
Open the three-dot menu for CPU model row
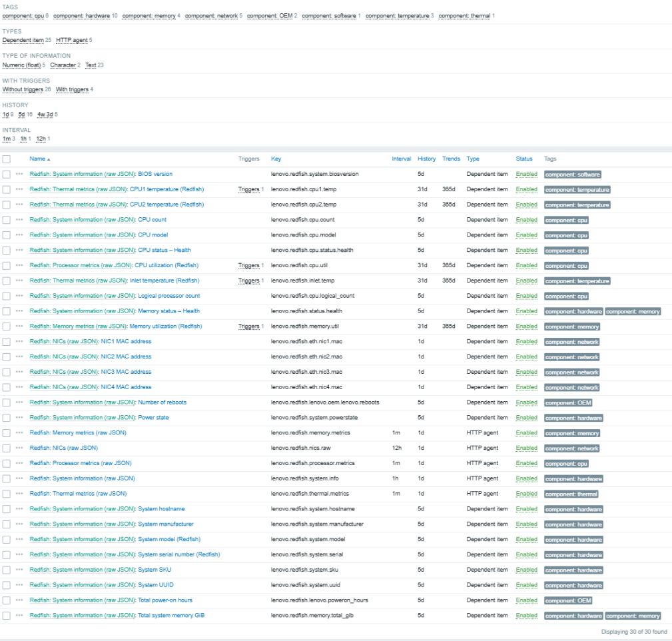point(19,235)
